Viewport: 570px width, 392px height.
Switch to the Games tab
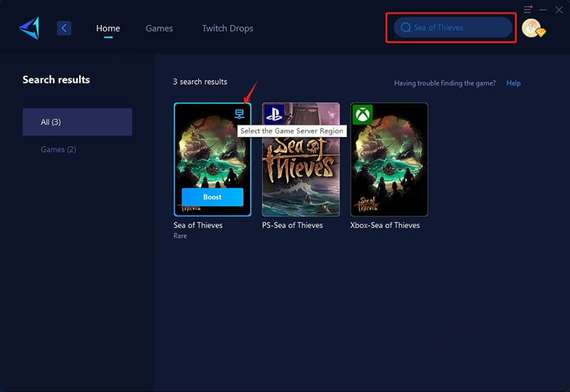[159, 29]
